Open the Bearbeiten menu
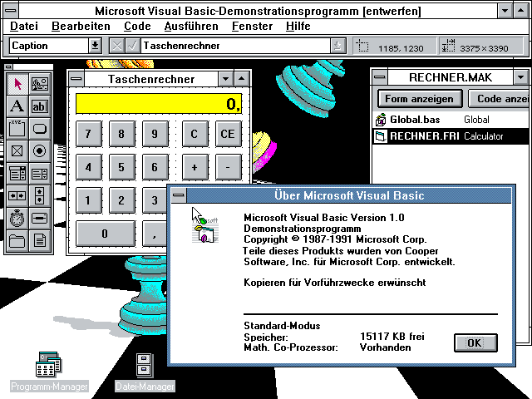 81,26
